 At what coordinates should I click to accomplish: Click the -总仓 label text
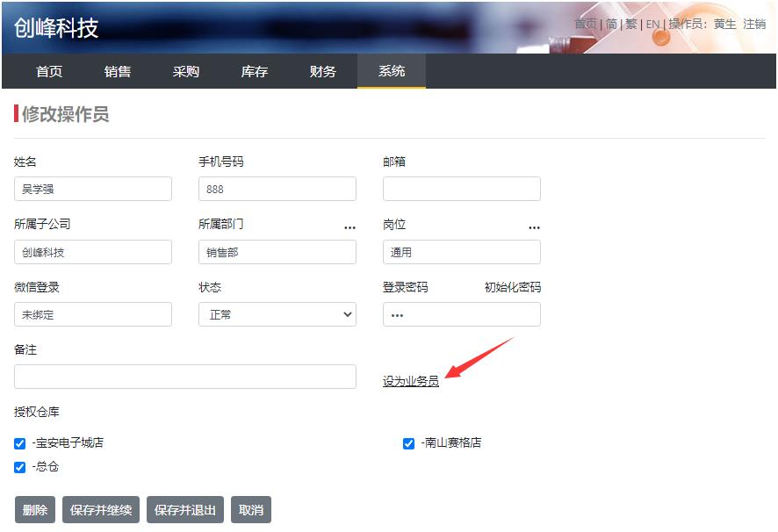click(45, 466)
